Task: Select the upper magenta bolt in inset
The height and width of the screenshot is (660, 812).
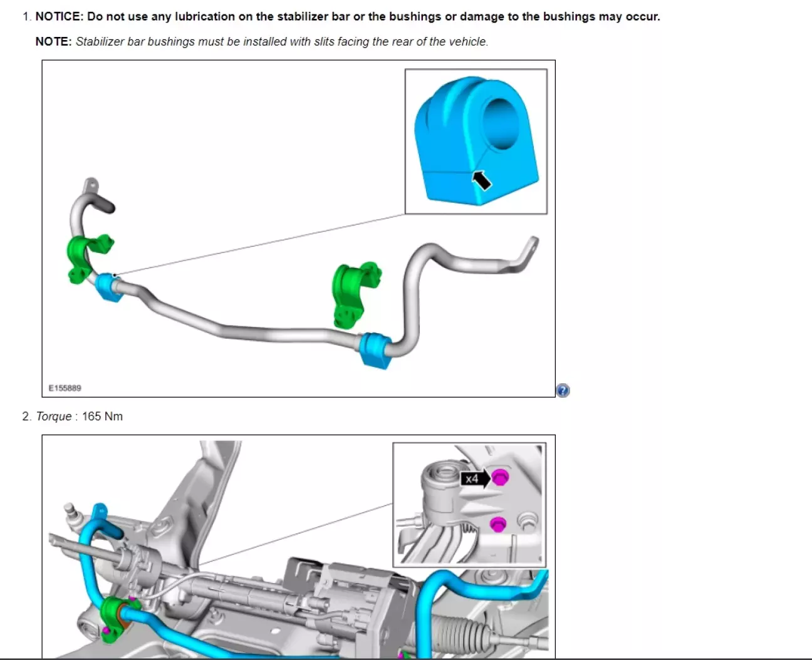Action: click(500, 477)
